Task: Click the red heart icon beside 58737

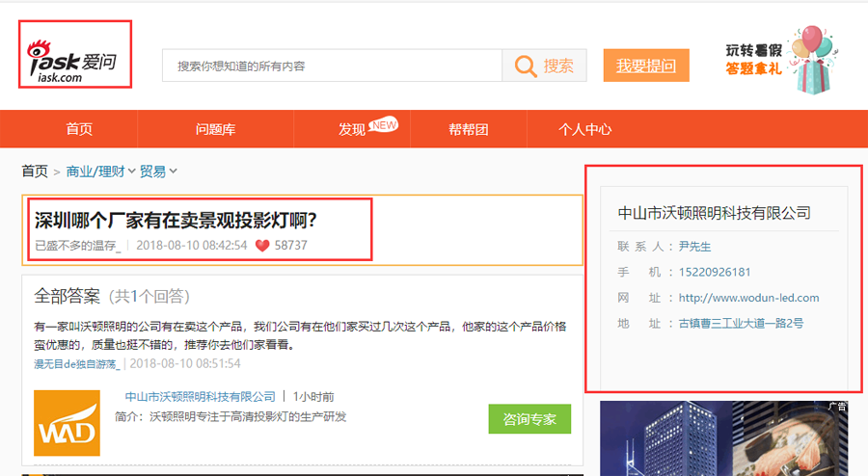Action: tap(262, 246)
